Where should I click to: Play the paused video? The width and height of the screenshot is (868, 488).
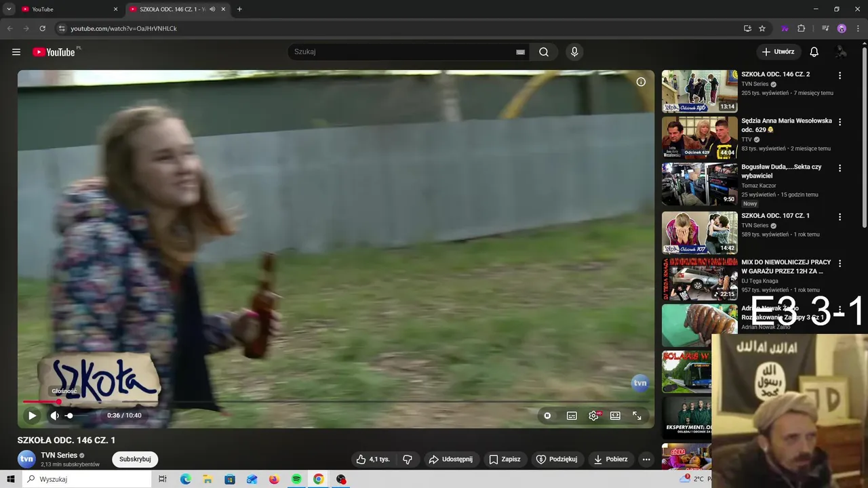32,415
